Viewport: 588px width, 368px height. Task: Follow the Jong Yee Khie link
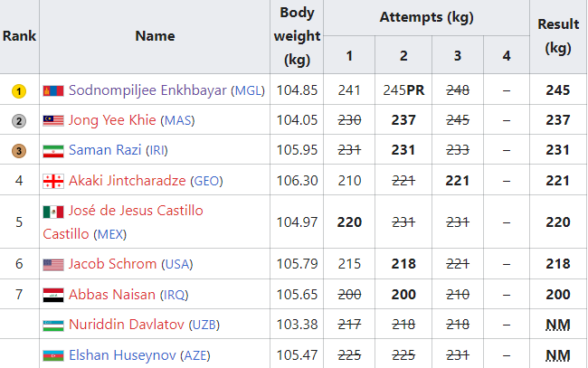112,120
